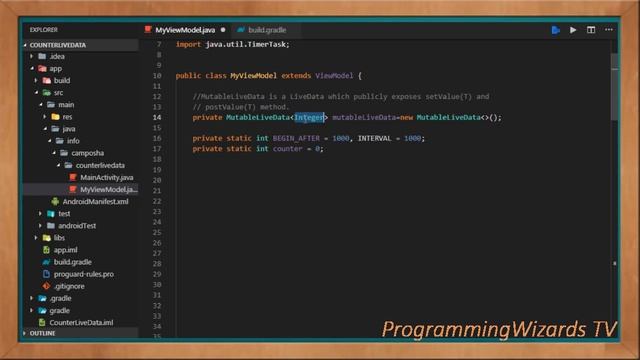
Task: Click the blue debug icon in editor toolbar
Action: coord(556,30)
